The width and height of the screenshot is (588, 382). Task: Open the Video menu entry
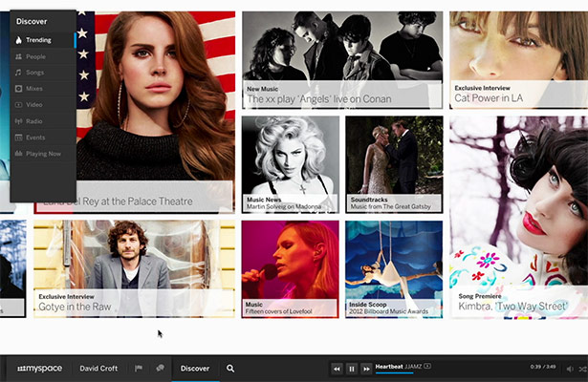coord(43,105)
